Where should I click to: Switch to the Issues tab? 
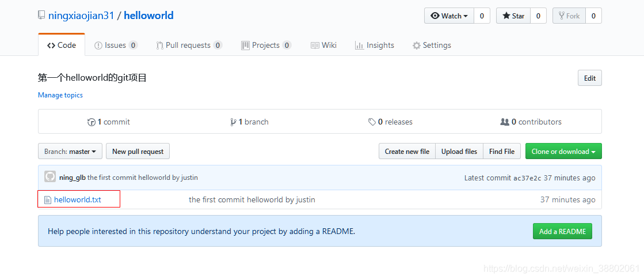[x=116, y=46]
